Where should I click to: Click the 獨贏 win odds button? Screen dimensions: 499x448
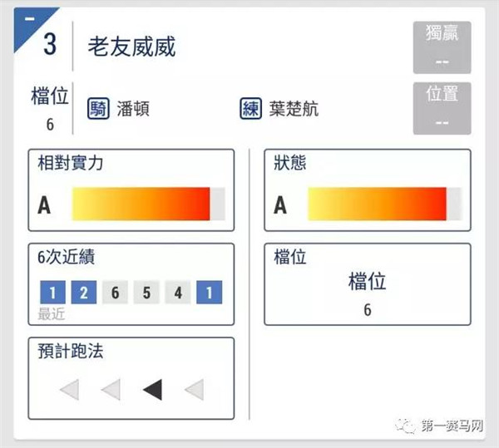[442, 47]
